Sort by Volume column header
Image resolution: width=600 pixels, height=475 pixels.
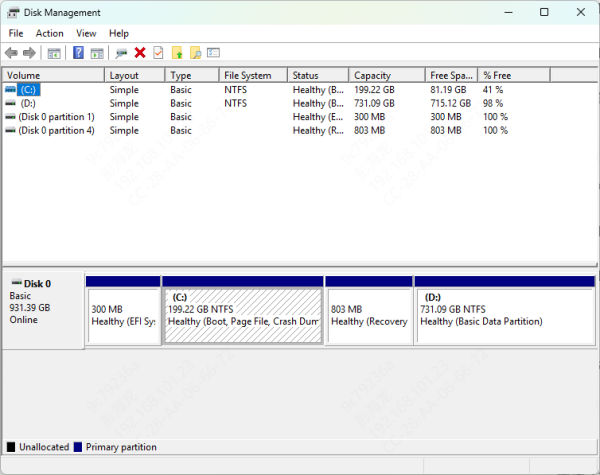click(x=53, y=75)
